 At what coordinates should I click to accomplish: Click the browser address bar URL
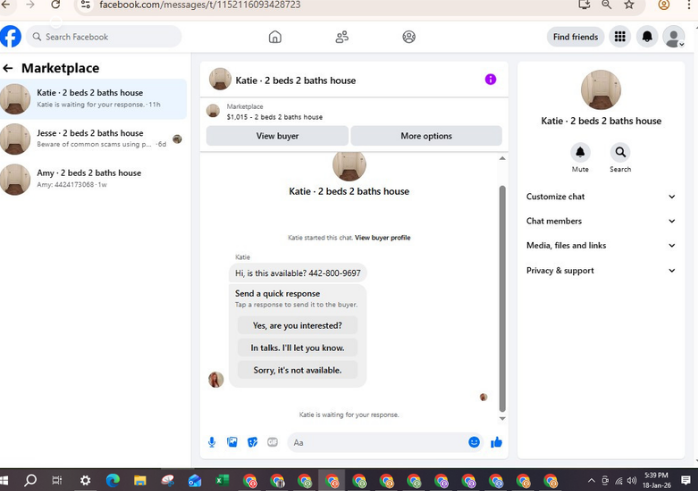coord(199,5)
